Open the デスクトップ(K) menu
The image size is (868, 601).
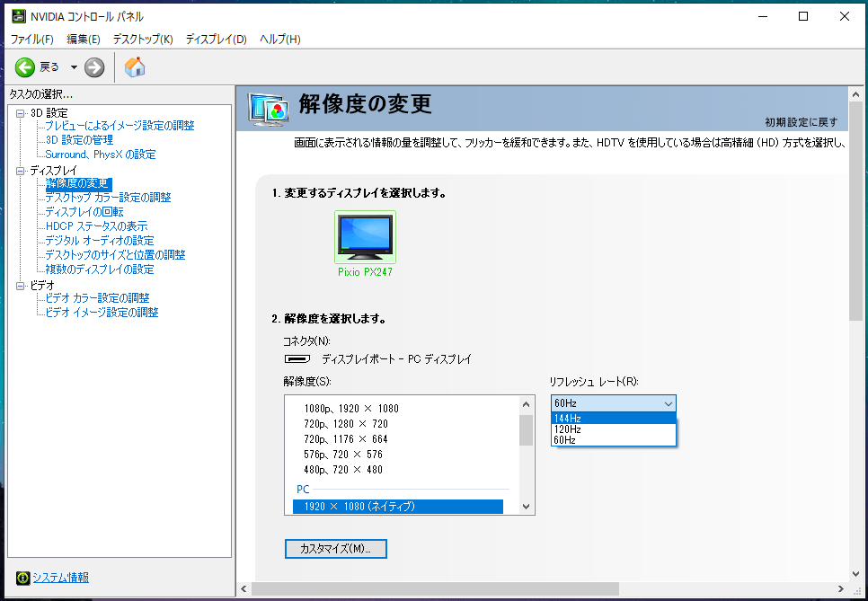pos(143,40)
